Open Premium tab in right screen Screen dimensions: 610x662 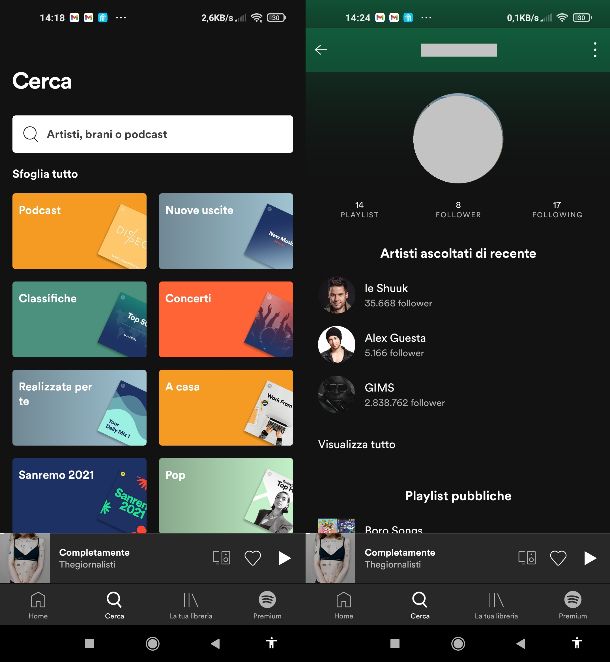pos(573,605)
